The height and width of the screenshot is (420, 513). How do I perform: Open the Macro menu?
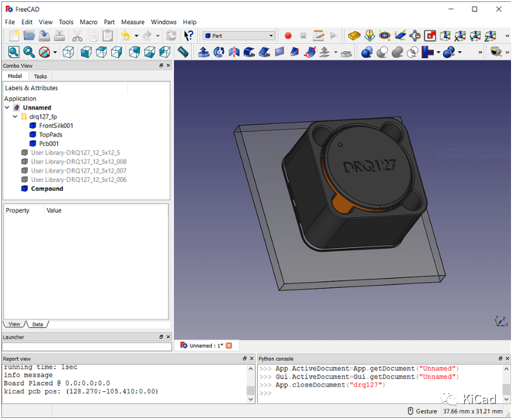(x=89, y=22)
